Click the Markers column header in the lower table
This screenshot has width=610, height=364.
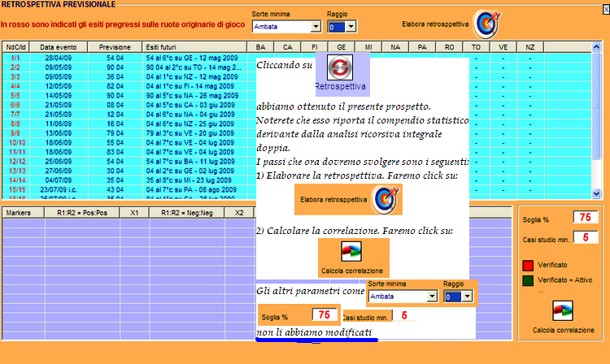click(x=24, y=213)
